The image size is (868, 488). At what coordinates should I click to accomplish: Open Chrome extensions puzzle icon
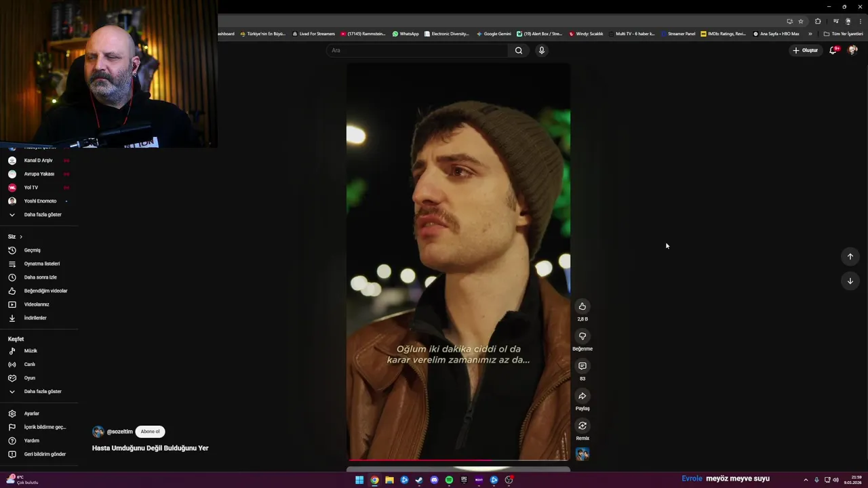818,21
